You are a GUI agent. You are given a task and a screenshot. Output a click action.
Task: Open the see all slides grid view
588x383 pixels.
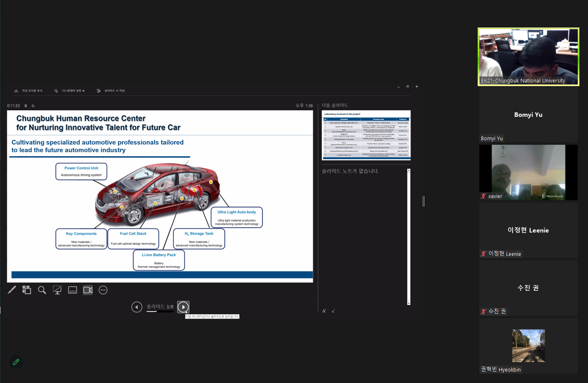click(27, 290)
